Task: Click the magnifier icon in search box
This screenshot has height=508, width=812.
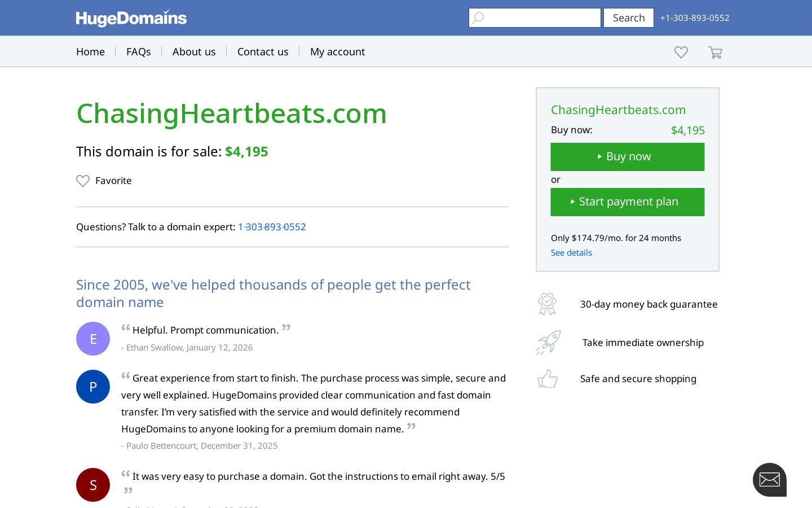Action: pos(478,18)
